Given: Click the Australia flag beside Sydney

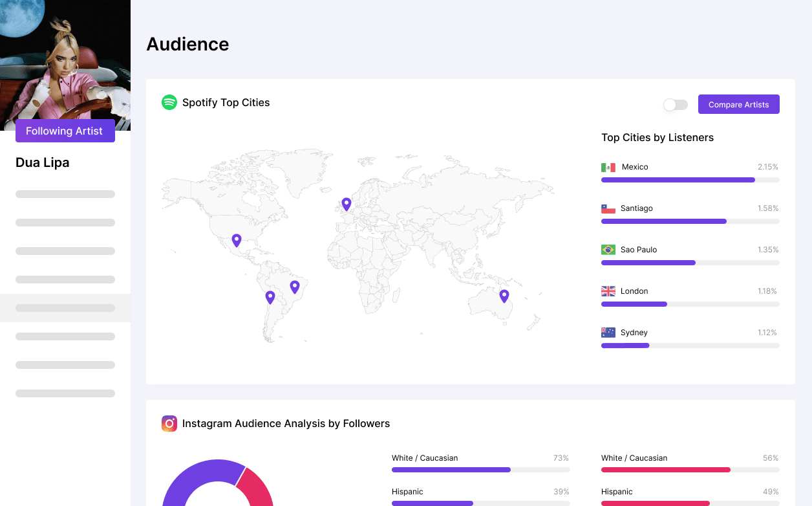Looking at the screenshot, I should pos(608,333).
